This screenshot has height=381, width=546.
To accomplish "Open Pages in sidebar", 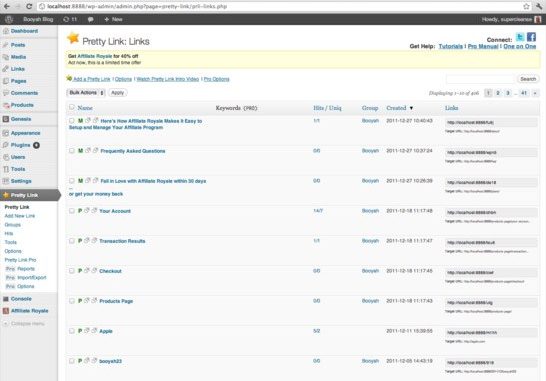I will click(x=18, y=81).
